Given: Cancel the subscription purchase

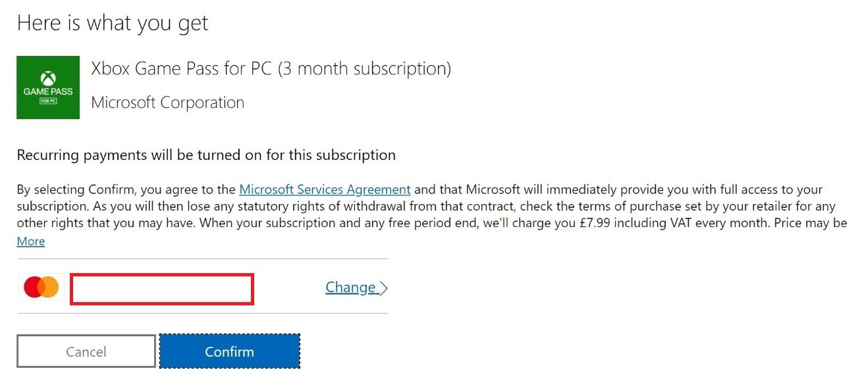Looking at the screenshot, I should pyautogui.click(x=86, y=351).
